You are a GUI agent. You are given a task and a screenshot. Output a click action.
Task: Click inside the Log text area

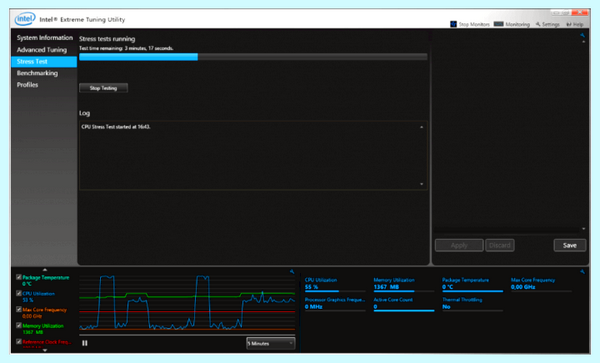click(253, 155)
